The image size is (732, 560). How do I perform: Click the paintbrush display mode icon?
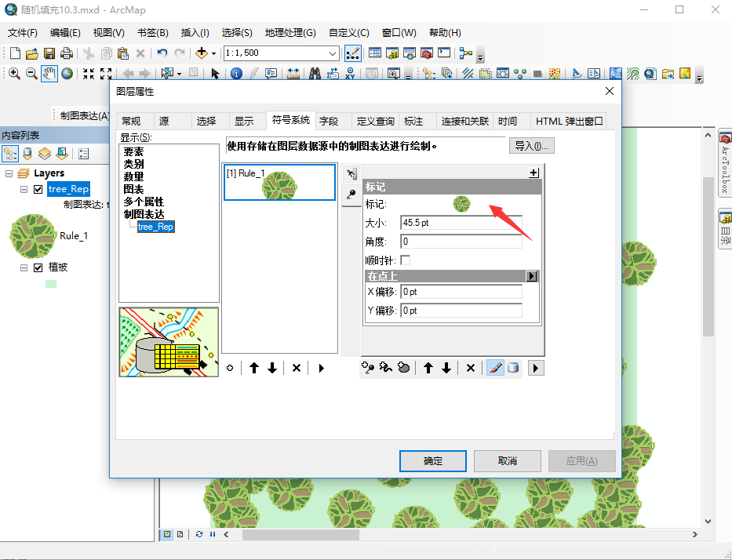coord(495,368)
